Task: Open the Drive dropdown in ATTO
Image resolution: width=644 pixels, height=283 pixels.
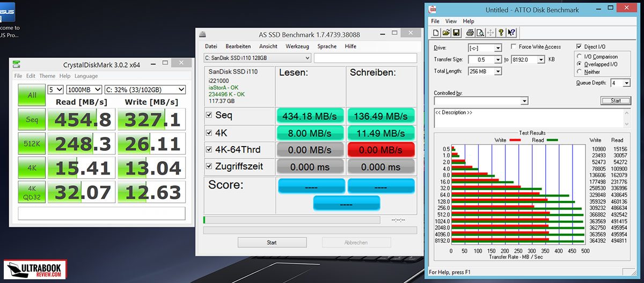Action: click(x=498, y=48)
